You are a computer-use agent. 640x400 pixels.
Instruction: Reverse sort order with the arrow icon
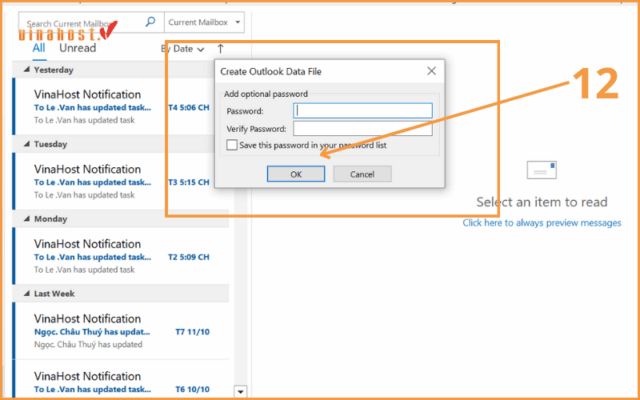(220, 48)
